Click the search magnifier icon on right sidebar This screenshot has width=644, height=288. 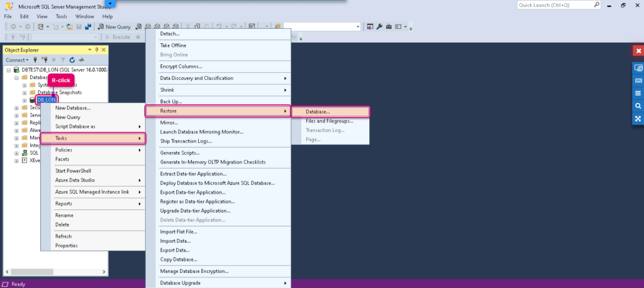pyautogui.click(x=638, y=106)
